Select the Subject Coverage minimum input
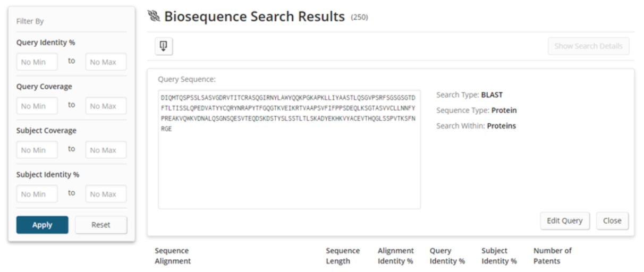644x272 pixels. [x=37, y=150]
